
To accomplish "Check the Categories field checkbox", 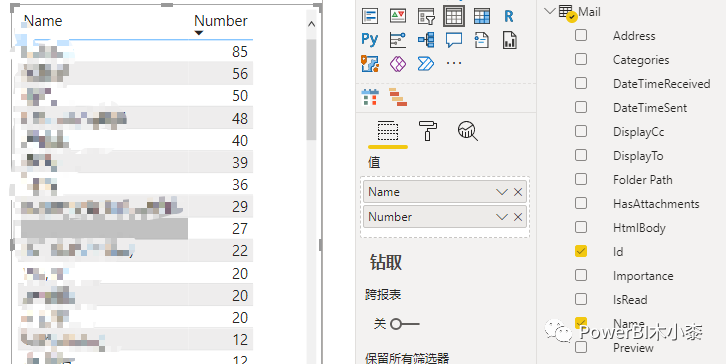I will pos(581,59).
